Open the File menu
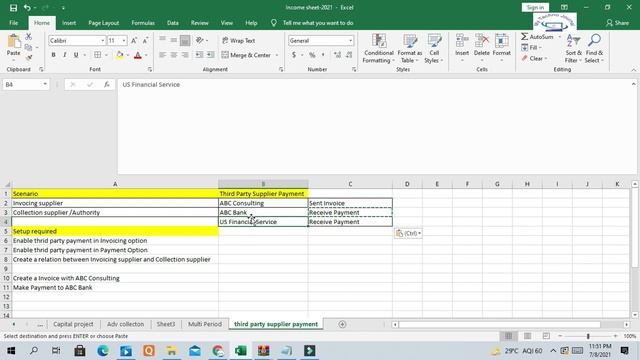The width and height of the screenshot is (640, 360). click(13, 23)
